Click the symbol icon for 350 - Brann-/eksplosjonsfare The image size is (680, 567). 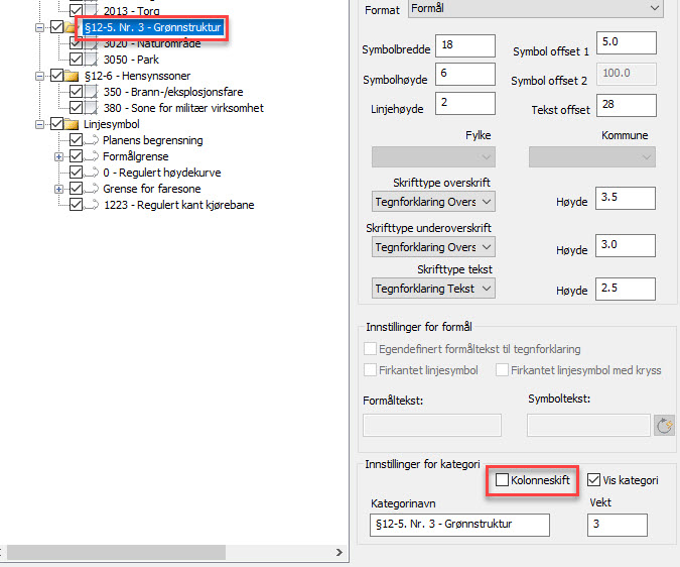point(92,92)
